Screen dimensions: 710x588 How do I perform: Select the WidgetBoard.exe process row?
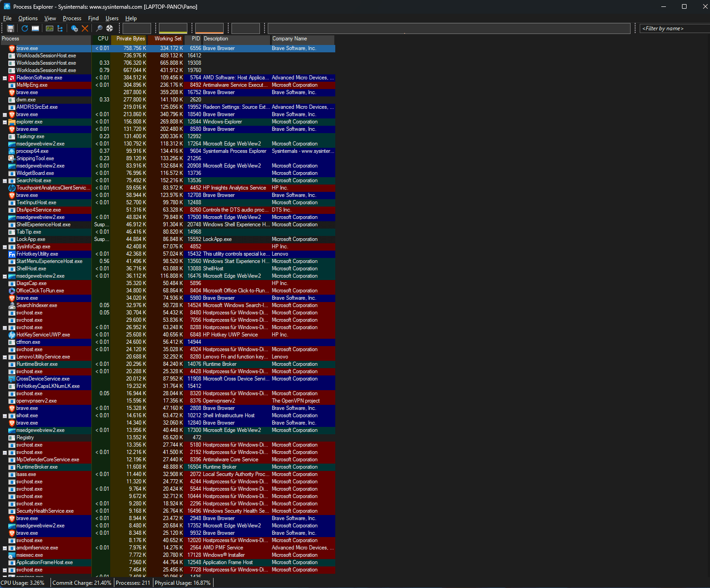(x=168, y=173)
